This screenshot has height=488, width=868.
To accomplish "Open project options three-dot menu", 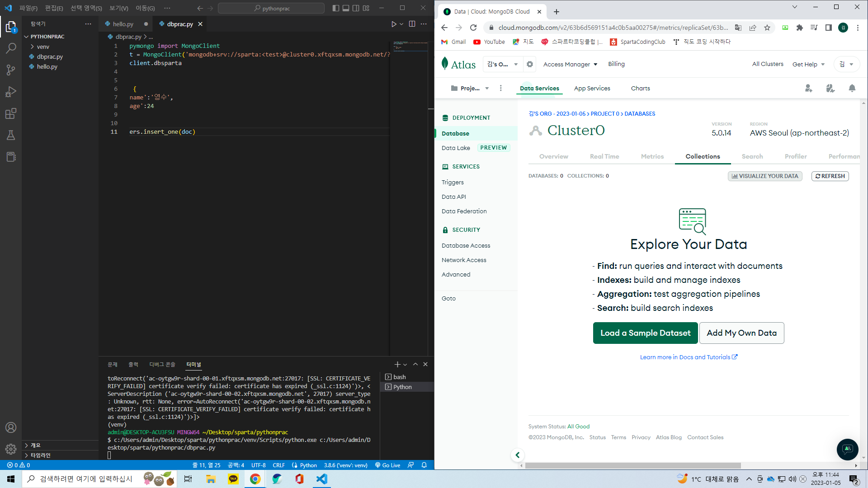I will [500, 88].
